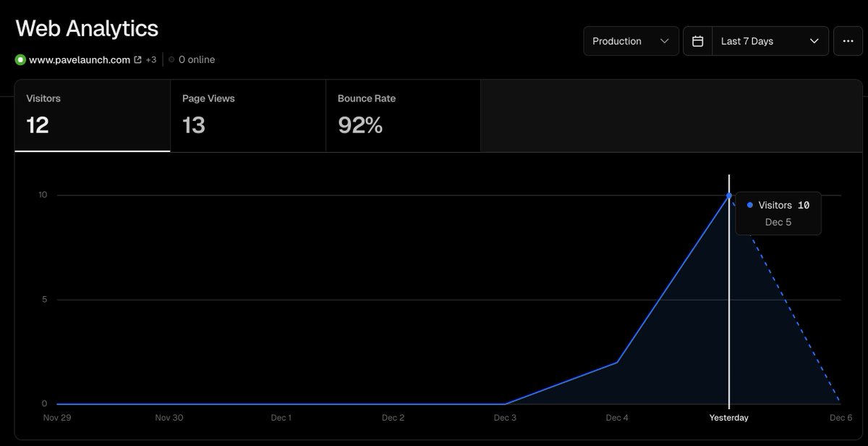This screenshot has width=868, height=446.
Task: Show the +3 additional domains
Action: (150, 59)
